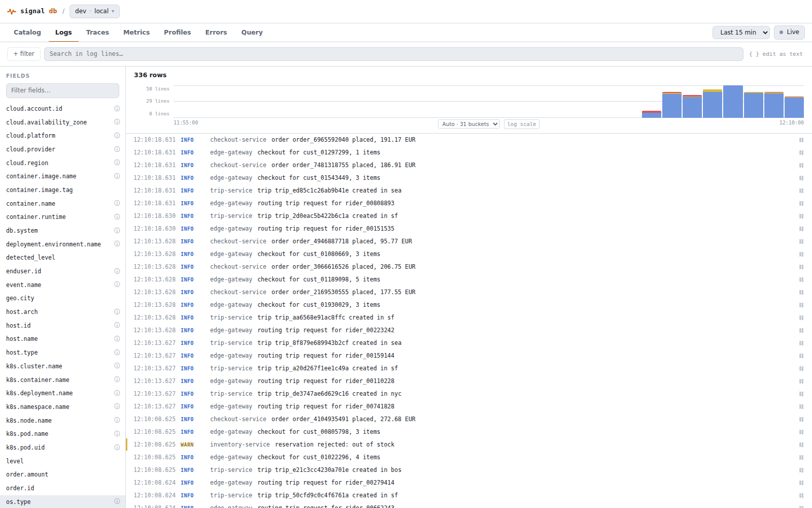812x508 pixels.
Task: Go to the Errors tab
Action: click(x=216, y=33)
